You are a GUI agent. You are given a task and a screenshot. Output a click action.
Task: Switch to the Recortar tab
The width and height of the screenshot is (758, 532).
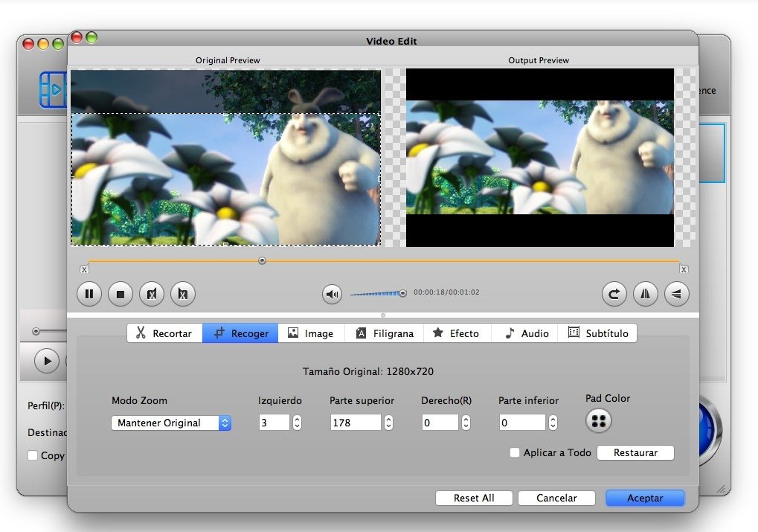pos(164,333)
